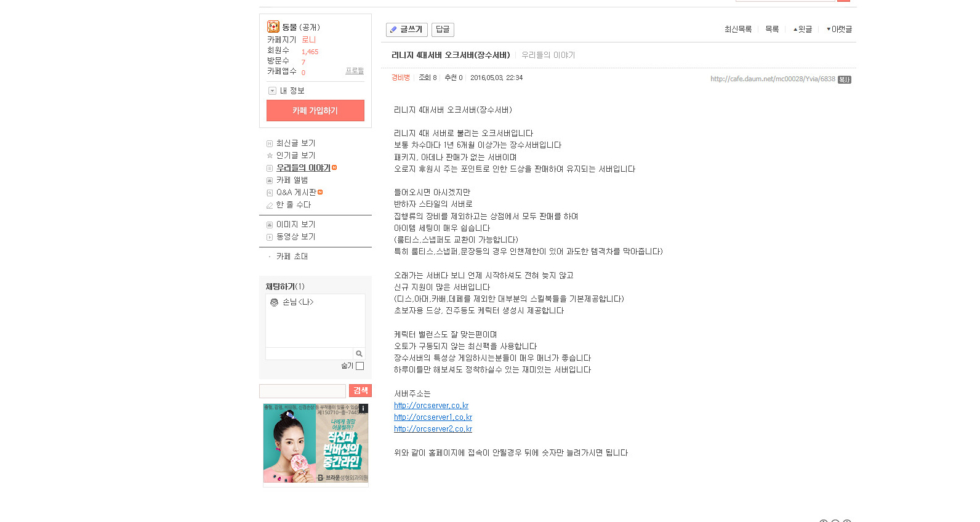Expand the 내 정보 section
The height and width of the screenshot is (522, 980).
286,90
